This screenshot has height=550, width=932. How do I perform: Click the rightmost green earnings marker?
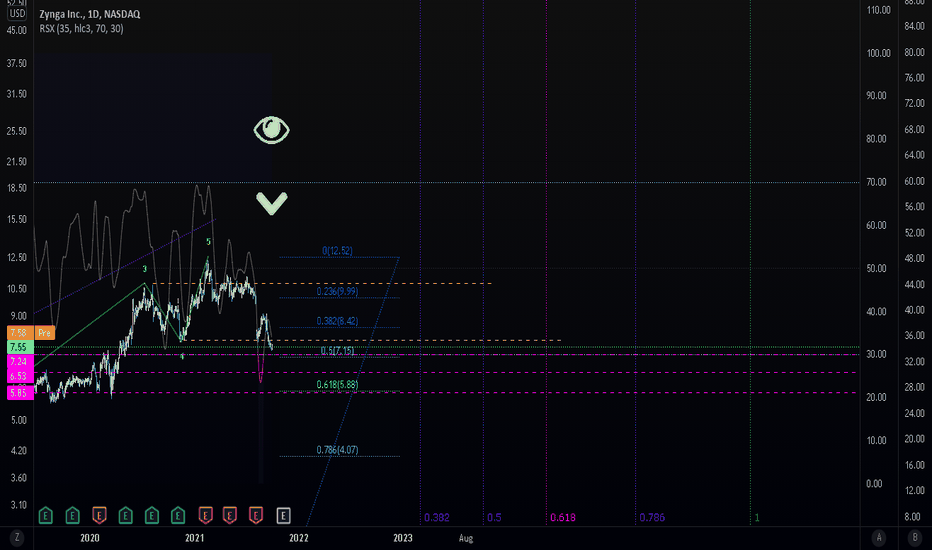[178, 515]
